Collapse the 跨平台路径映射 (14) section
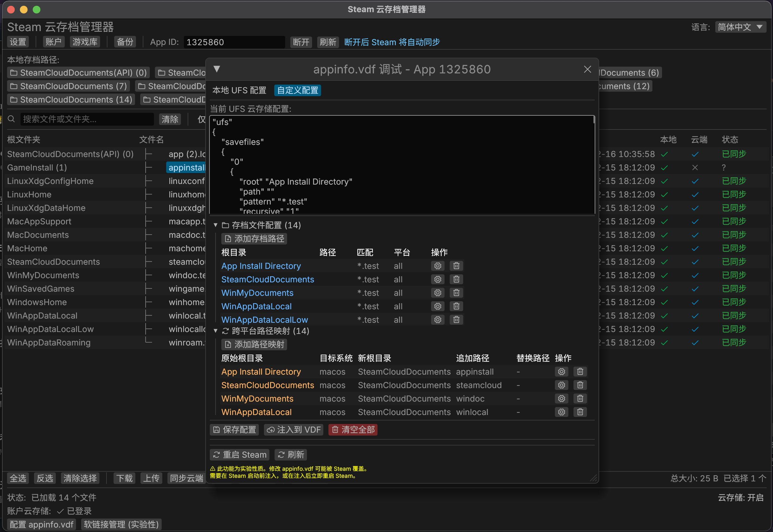Image resolution: width=773 pixels, height=532 pixels. point(216,331)
